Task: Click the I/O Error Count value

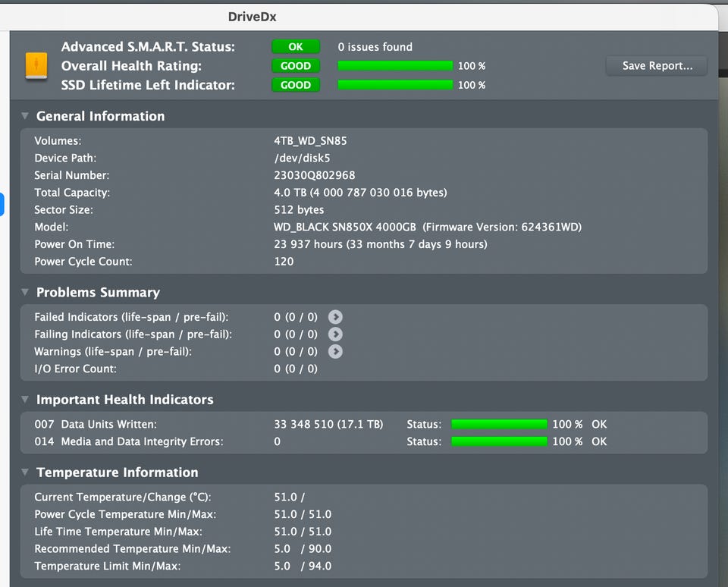Action: pos(296,369)
